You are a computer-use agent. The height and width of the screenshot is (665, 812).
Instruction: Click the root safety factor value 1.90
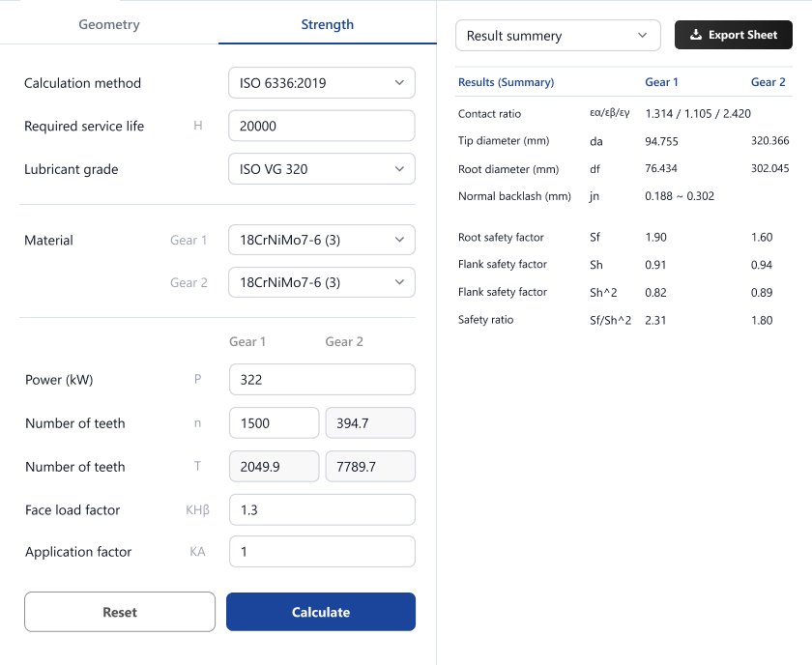coord(655,237)
